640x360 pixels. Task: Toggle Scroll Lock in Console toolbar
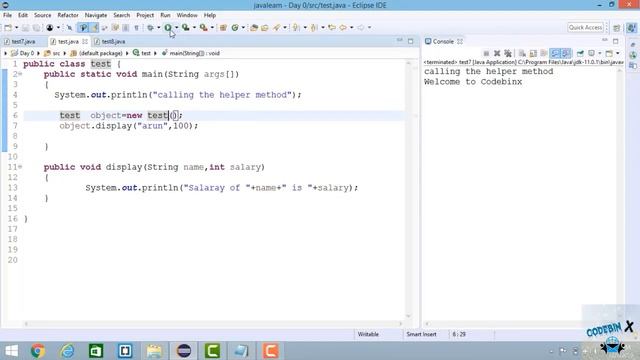coord(533,53)
